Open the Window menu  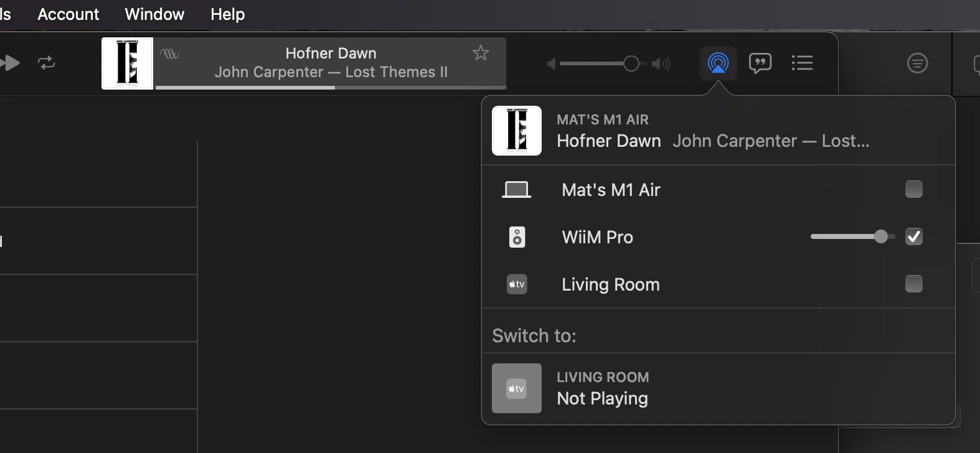click(154, 14)
